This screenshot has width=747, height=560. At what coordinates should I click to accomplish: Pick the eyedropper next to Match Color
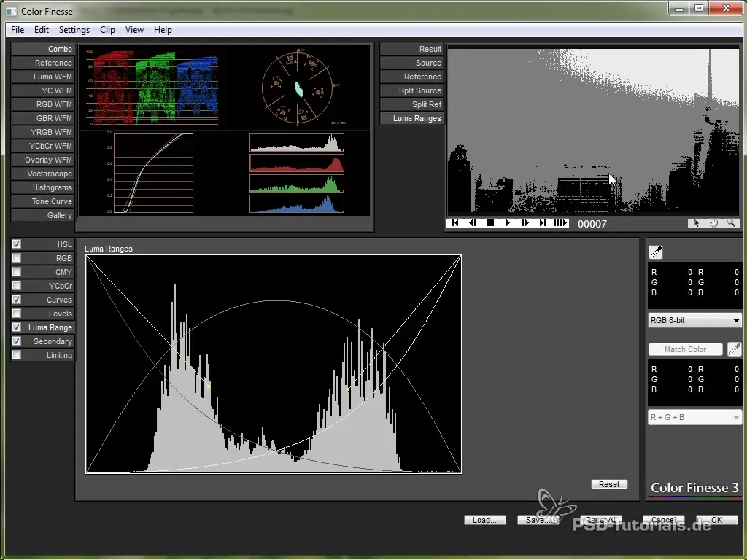(x=735, y=349)
